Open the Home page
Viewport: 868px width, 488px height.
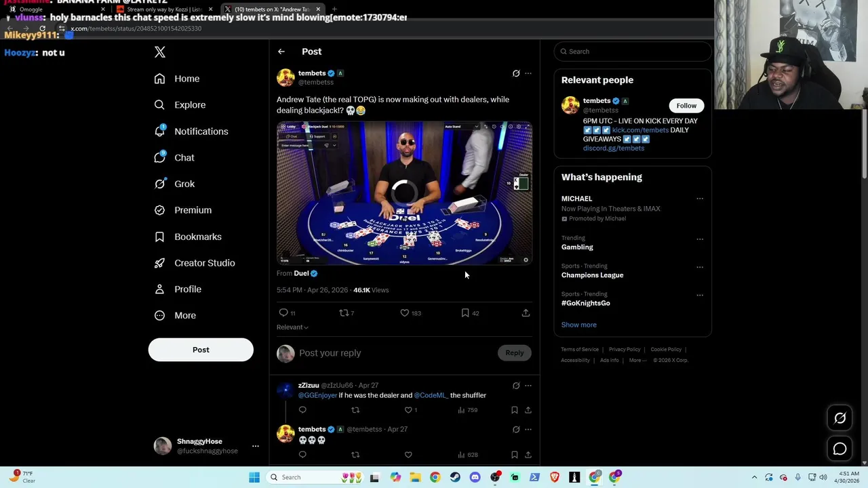coord(177,79)
